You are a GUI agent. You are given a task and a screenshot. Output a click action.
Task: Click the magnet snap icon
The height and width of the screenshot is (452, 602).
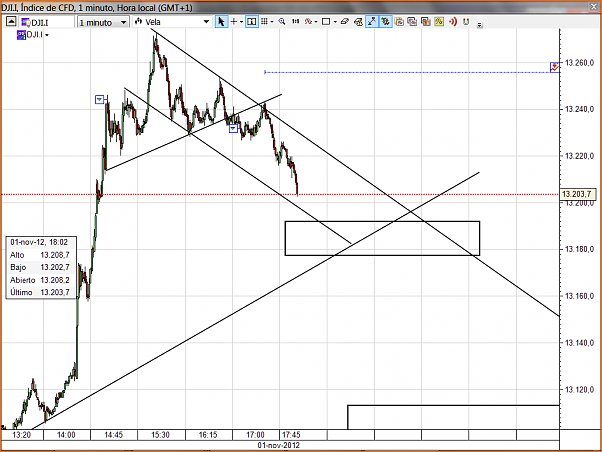click(466, 22)
